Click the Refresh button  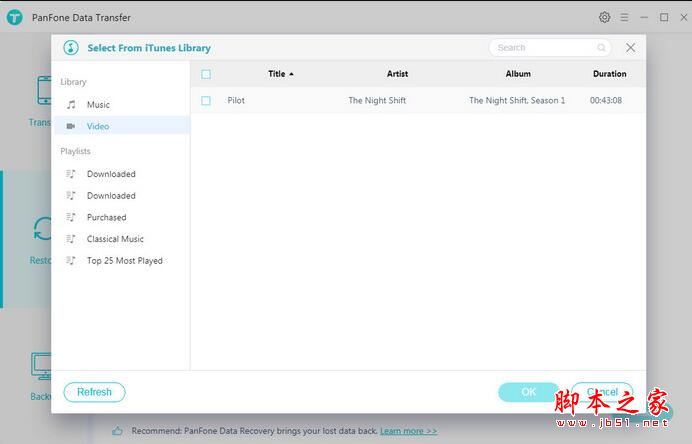94,392
